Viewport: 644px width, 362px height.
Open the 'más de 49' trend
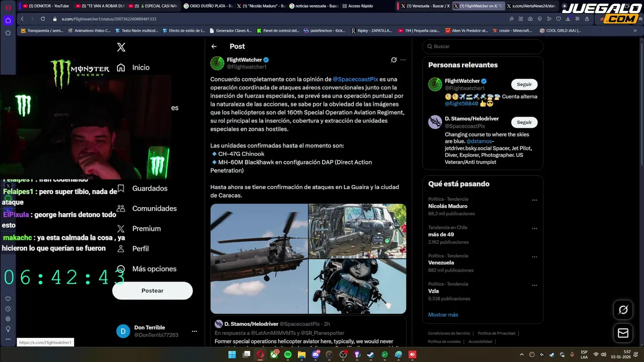point(483,234)
